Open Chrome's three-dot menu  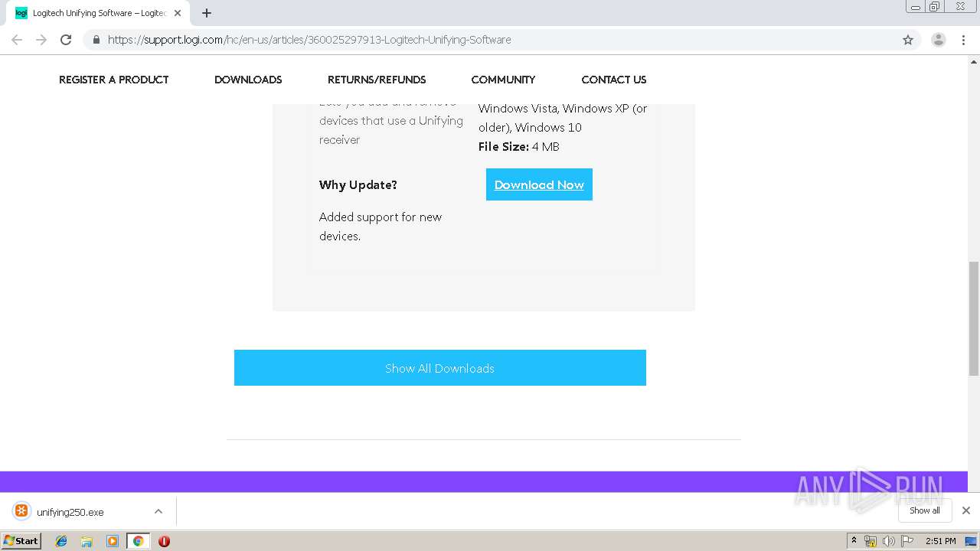(963, 40)
